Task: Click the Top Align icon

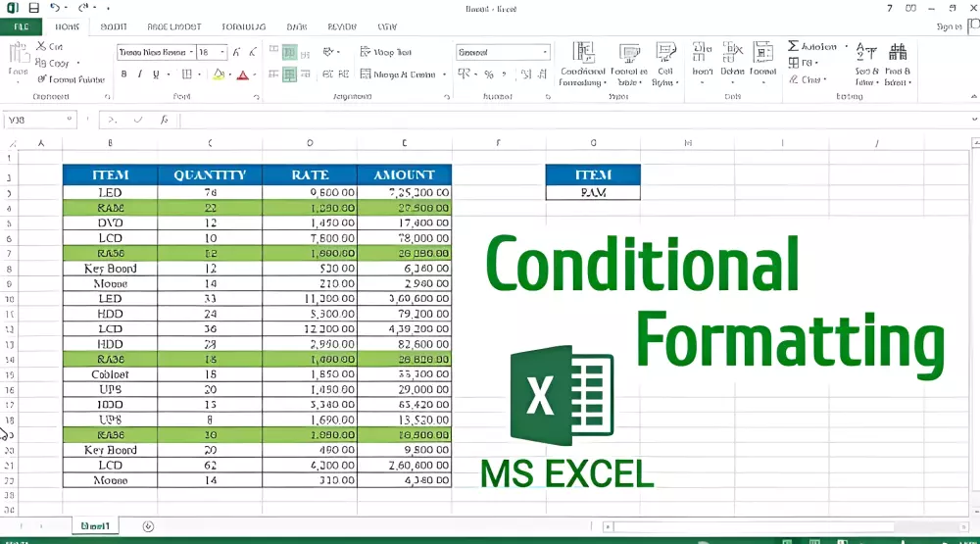Action: pos(273,49)
